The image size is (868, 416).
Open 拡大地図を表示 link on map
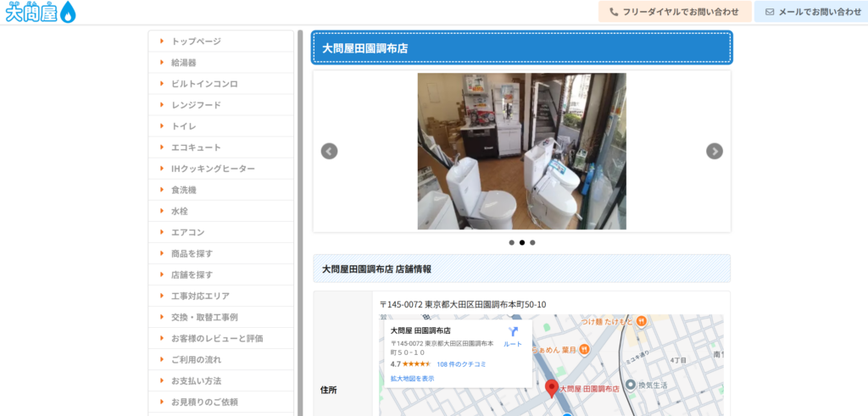(x=412, y=379)
